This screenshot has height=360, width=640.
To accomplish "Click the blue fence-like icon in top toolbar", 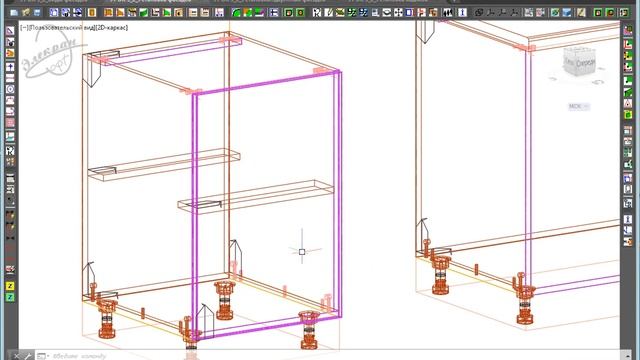I will tap(274, 13).
